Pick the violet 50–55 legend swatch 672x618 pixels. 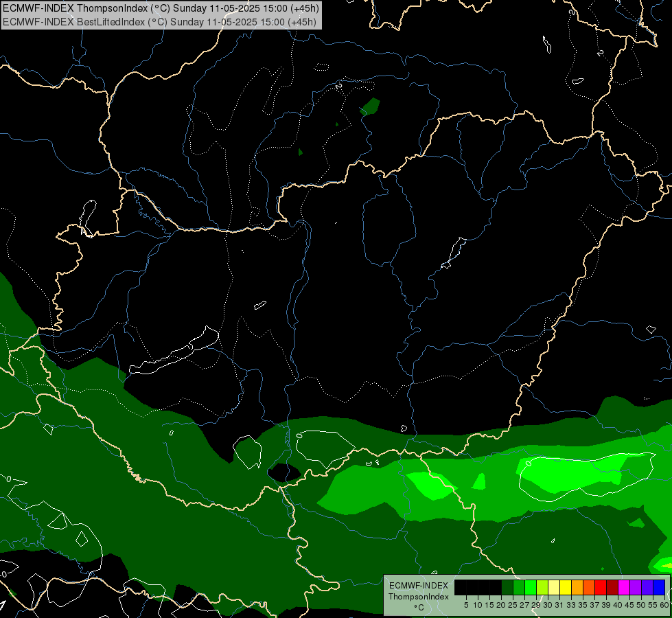[647, 587]
